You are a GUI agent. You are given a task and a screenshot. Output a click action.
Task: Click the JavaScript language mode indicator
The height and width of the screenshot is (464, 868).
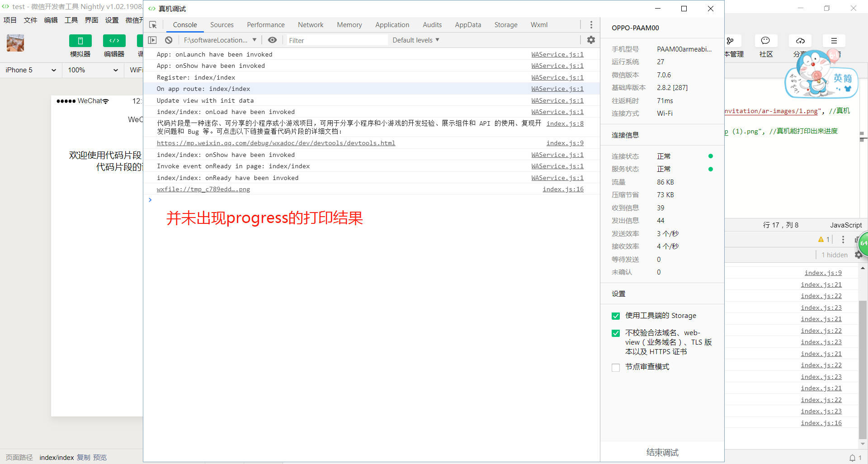(846, 225)
